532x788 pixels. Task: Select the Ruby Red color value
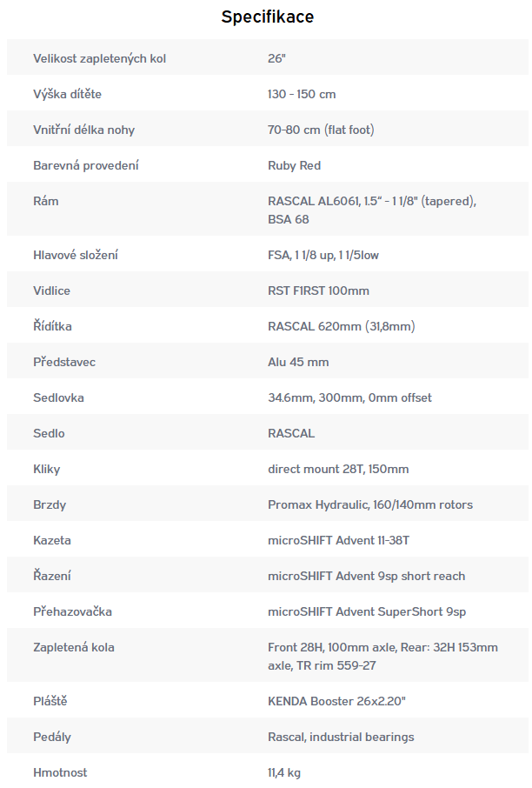294,165
